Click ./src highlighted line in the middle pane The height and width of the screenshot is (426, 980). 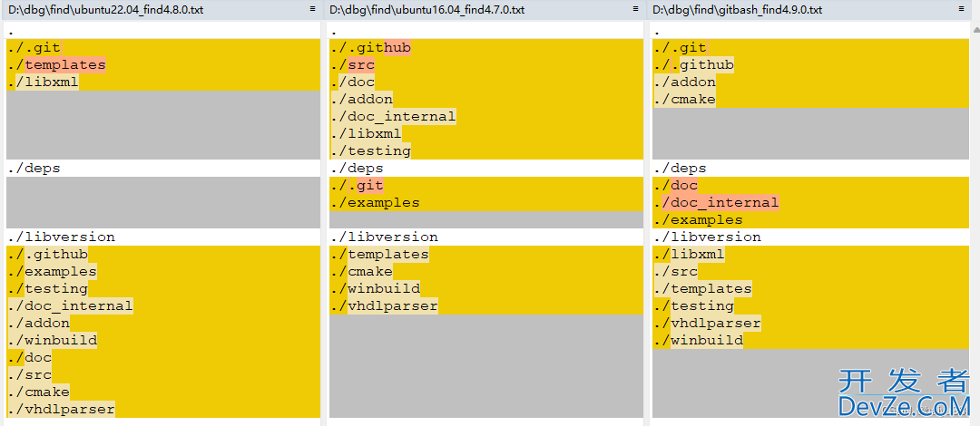pos(353,65)
